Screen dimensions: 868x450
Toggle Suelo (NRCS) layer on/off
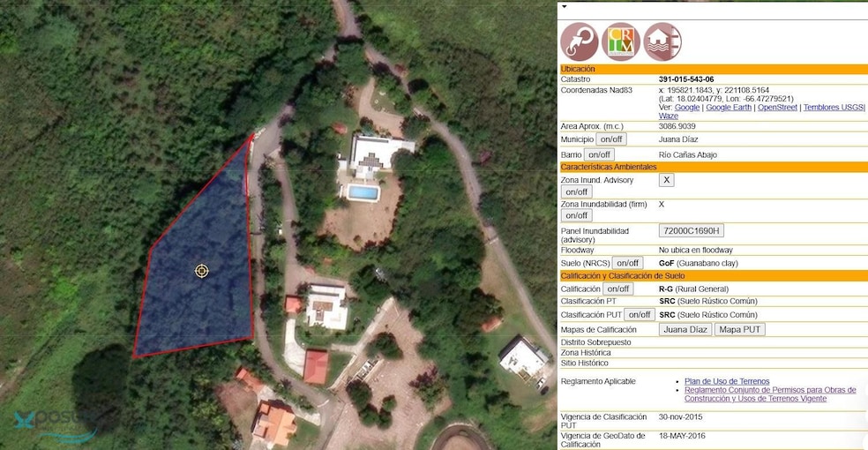click(626, 263)
